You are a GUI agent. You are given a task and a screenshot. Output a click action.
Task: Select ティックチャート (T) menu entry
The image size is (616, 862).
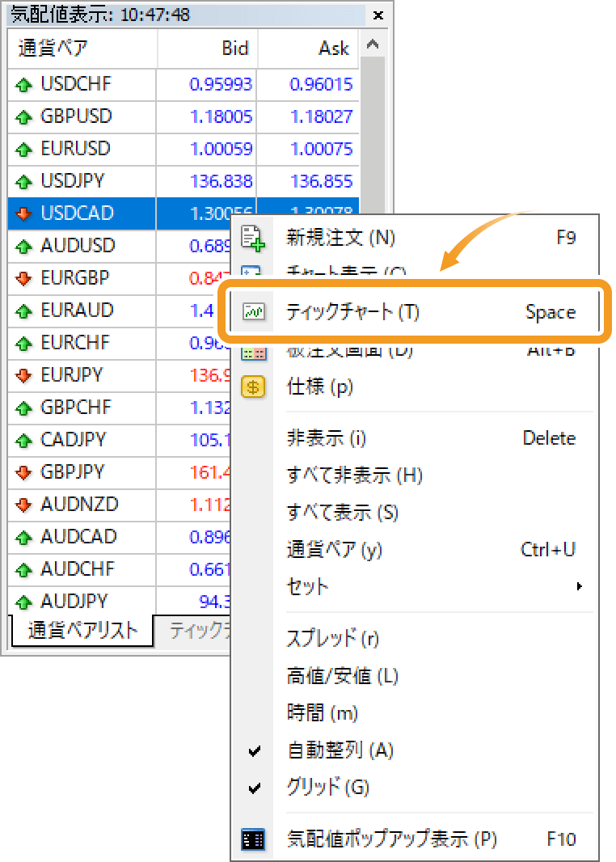pos(415,311)
